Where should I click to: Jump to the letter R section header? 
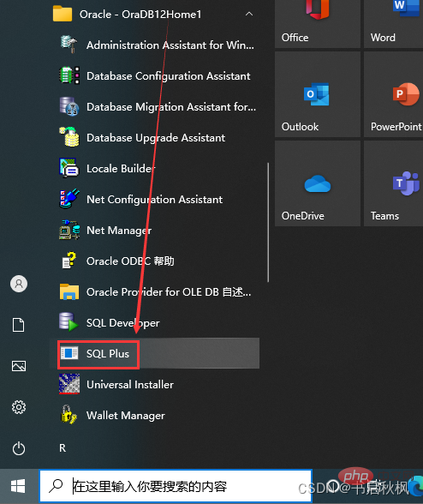(63, 447)
